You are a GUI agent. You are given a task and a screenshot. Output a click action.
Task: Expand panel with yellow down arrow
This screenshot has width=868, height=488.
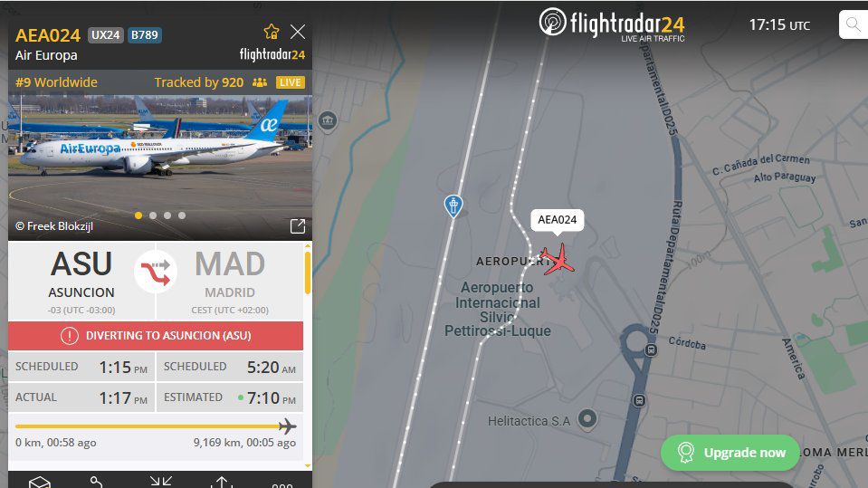pyautogui.click(x=308, y=465)
